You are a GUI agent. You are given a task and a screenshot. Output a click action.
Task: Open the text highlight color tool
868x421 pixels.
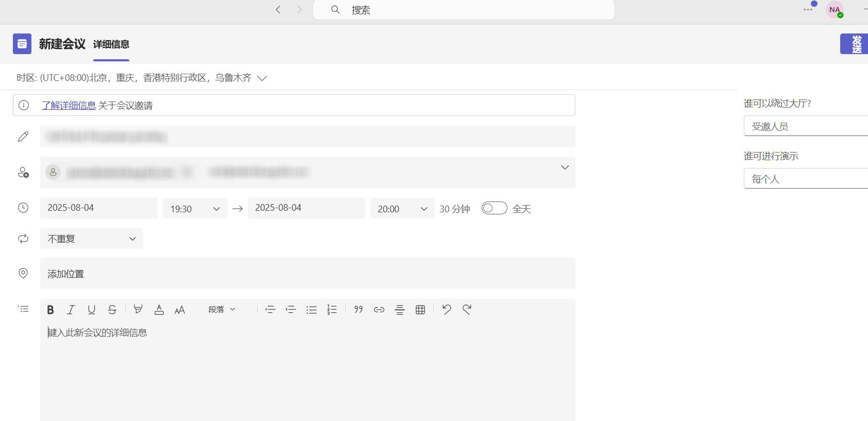point(138,310)
